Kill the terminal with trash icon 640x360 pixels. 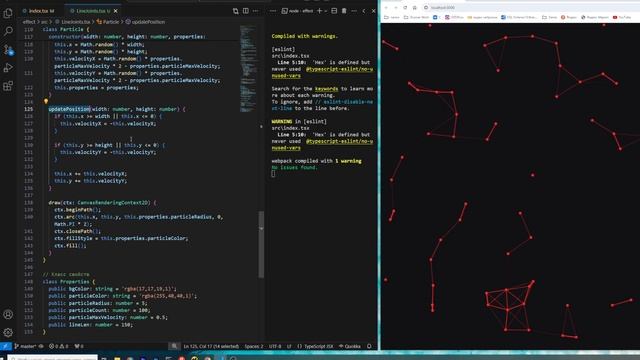[x=344, y=11]
